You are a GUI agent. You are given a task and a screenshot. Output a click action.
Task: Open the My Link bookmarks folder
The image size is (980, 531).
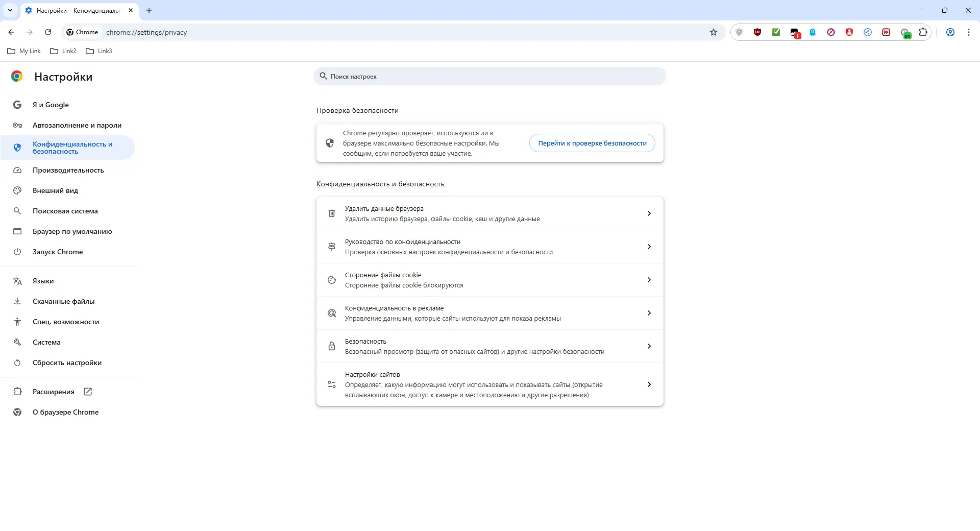(23, 51)
